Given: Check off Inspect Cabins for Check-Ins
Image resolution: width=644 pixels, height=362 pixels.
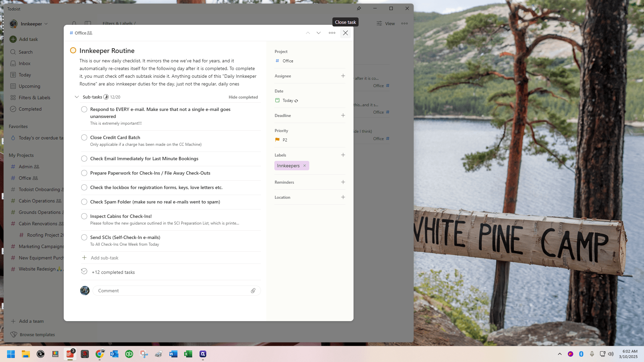Looking at the screenshot, I should pos(84,216).
